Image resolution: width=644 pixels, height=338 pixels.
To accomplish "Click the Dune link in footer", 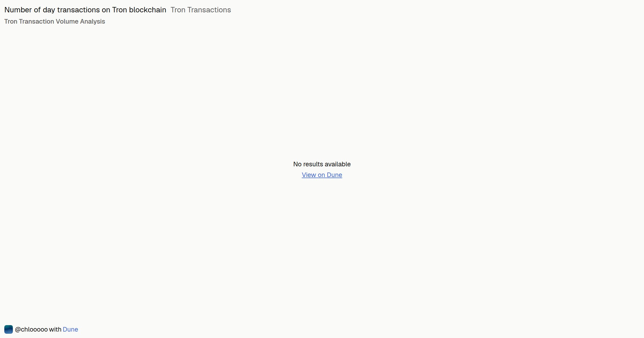I will [x=70, y=329].
